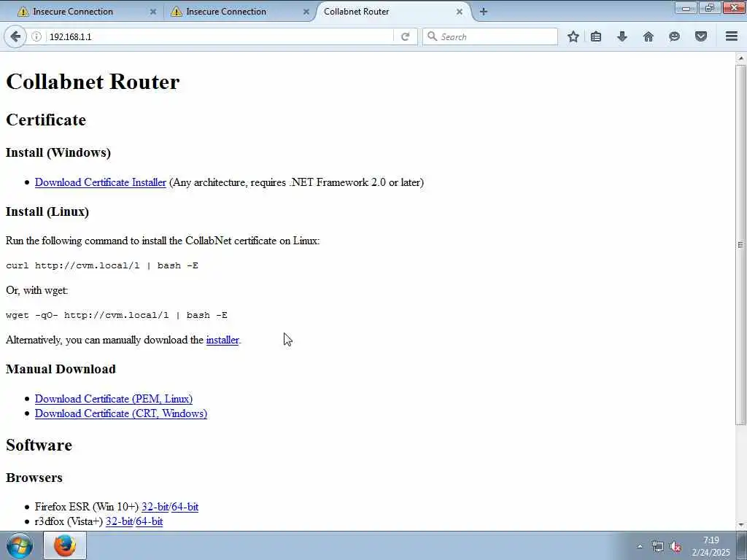Download Firefox ESR 32-bit
Screen dimensions: 747x560
tap(155, 507)
